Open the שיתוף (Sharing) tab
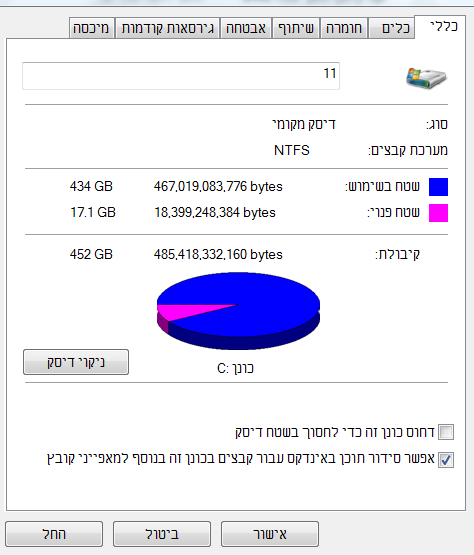 click(296, 28)
